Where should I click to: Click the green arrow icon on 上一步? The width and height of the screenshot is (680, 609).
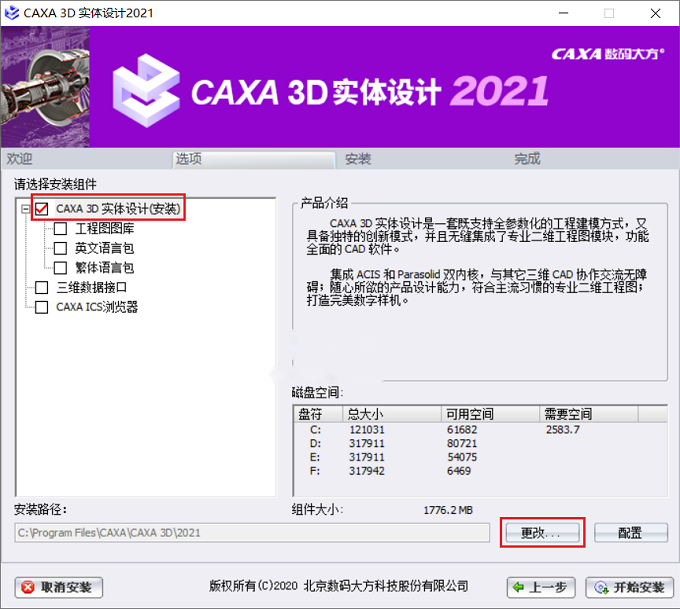(518, 587)
